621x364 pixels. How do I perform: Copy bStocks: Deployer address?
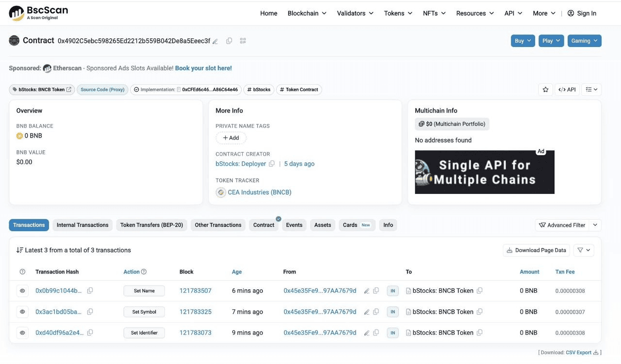[272, 164]
